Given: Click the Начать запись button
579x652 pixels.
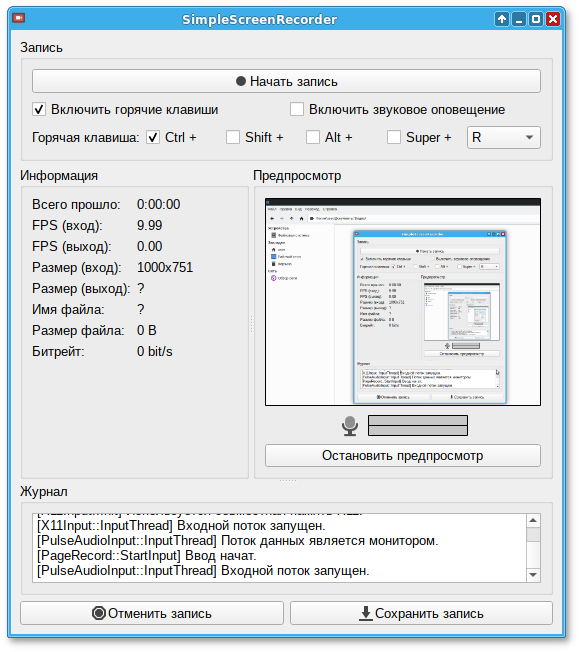Looking at the screenshot, I should pos(286,81).
